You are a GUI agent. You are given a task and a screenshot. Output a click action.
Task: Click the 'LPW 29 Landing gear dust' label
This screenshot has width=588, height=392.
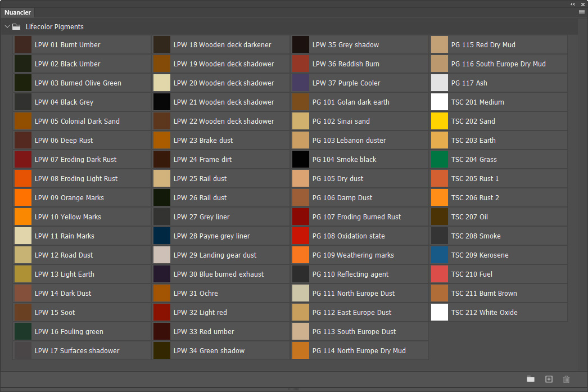click(215, 255)
